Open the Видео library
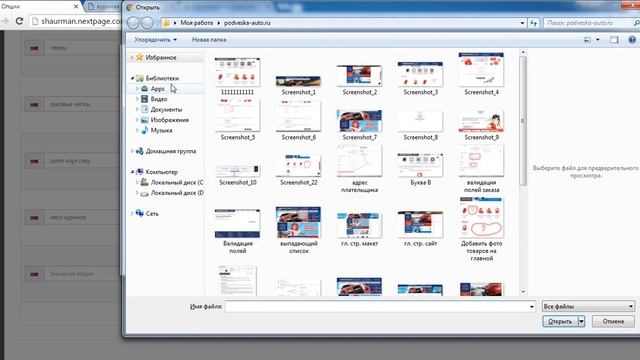This screenshot has height=360, width=640. (x=159, y=99)
